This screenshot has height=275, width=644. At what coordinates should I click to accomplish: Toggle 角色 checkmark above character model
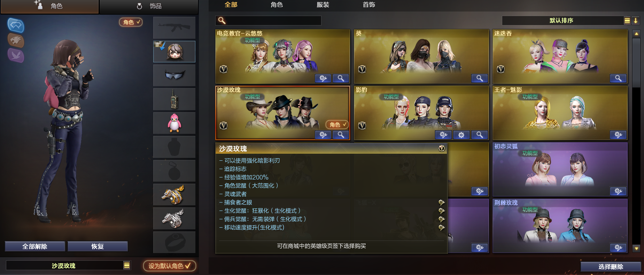131,22
